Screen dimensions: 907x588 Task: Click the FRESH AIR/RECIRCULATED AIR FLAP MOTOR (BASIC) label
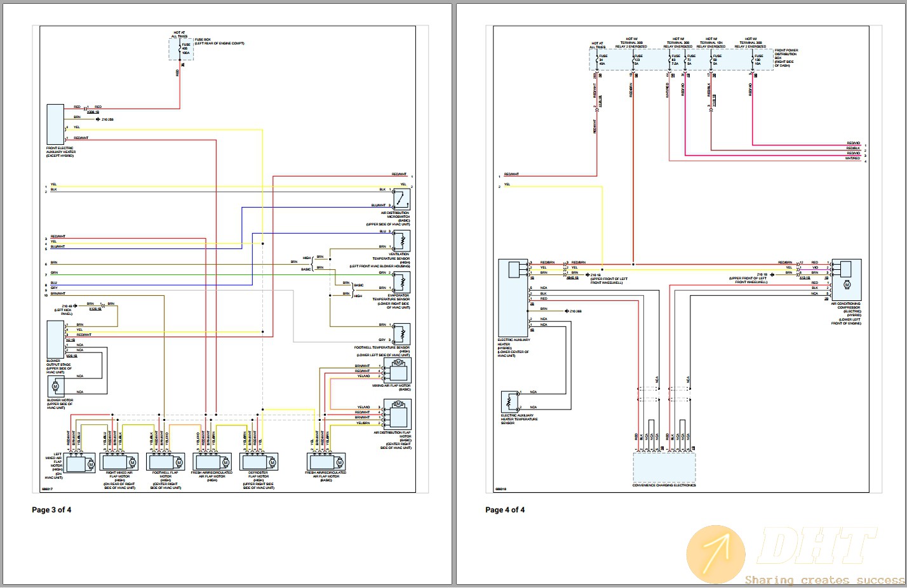[326, 476]
